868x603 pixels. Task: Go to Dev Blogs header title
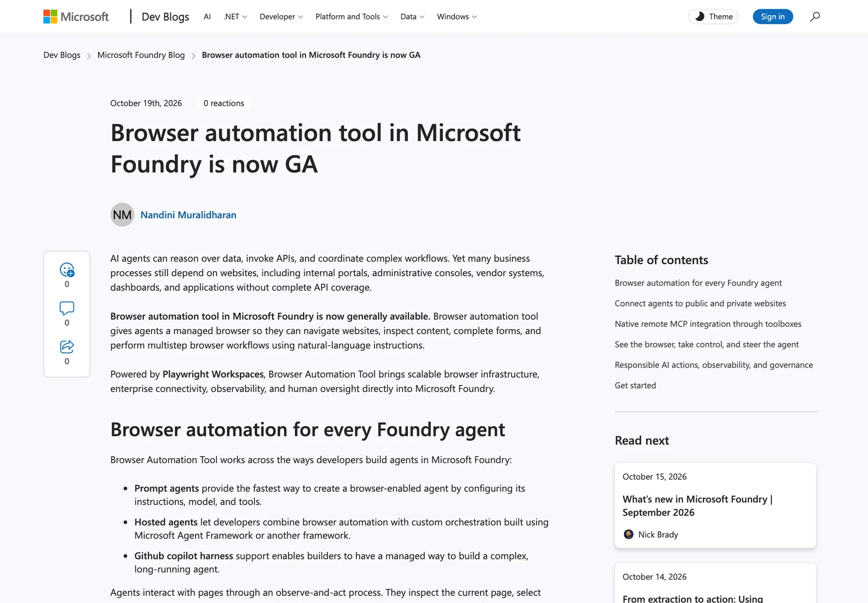pos(165,17)
